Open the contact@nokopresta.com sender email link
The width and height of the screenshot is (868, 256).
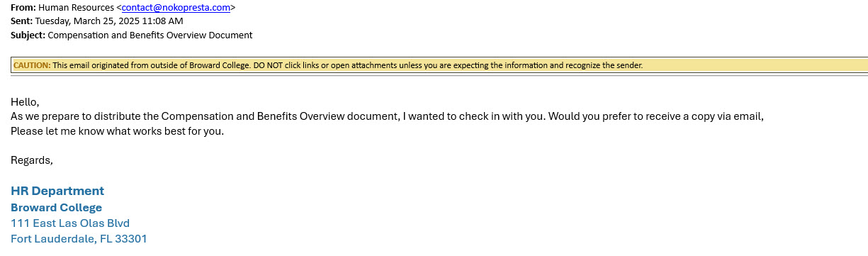coord(176,8)
